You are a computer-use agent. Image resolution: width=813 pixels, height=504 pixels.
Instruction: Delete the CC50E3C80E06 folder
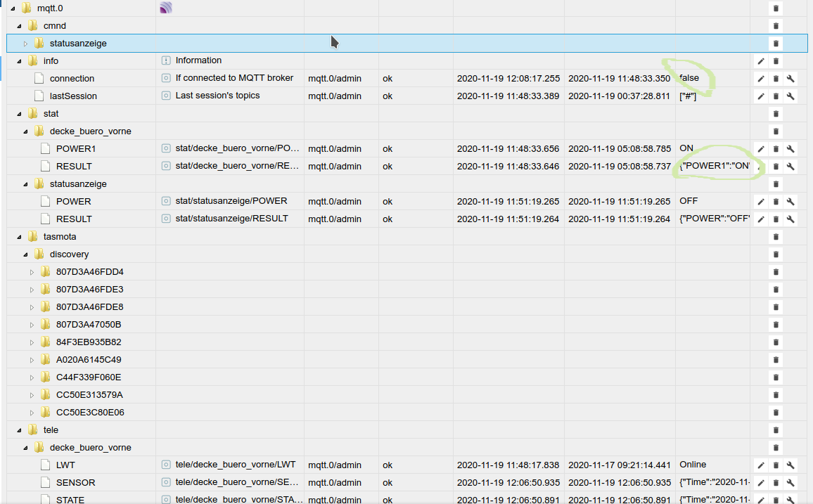[x=776, y=413]
